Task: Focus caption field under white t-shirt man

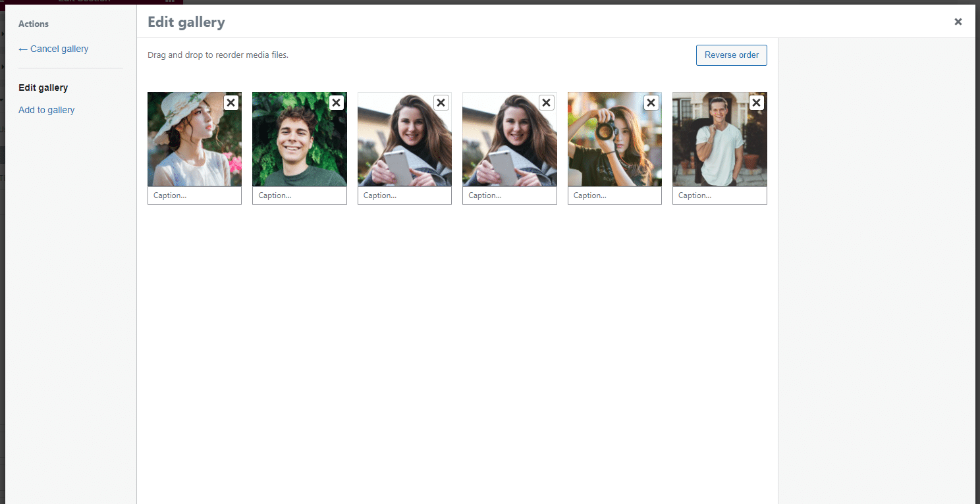Action: point(719,195)
